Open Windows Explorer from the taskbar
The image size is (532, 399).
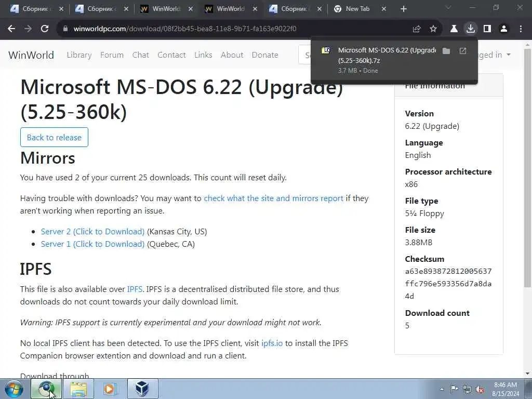click(x=78, y=389)
